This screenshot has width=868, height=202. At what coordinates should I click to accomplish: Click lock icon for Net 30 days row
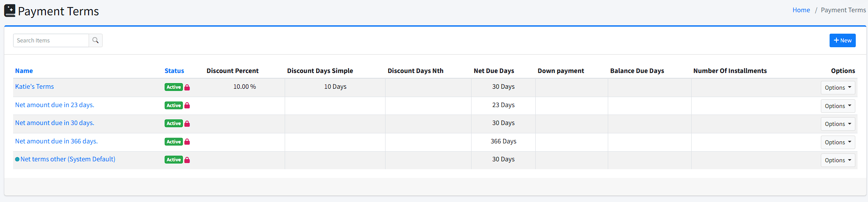coord(187,124)
